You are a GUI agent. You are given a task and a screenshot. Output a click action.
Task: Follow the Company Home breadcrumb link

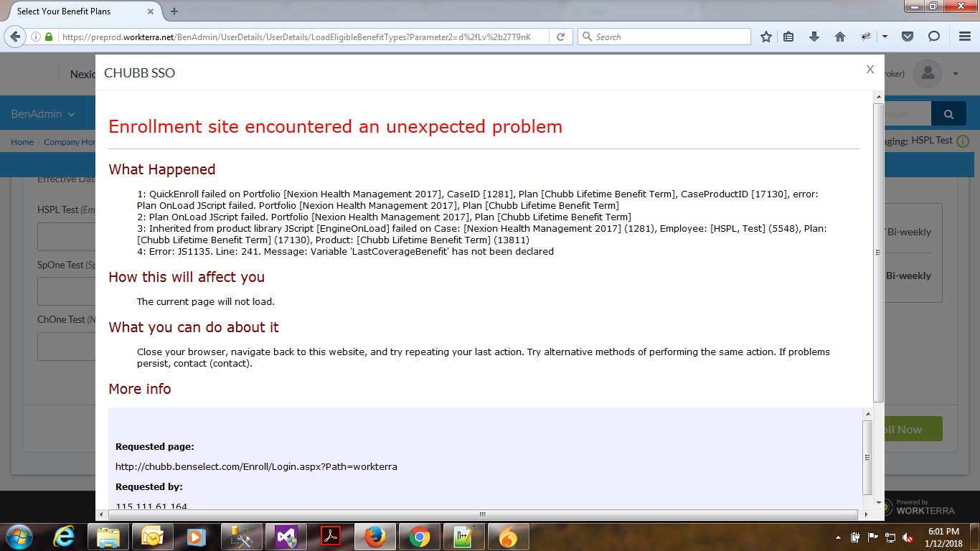(x=70, y=142)
